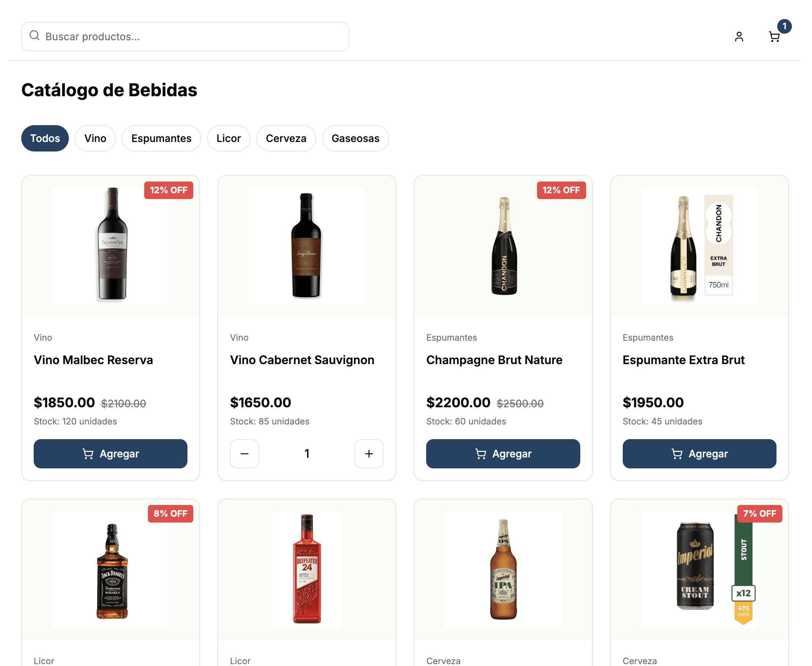Viewport: 812px width, 666px height.
Task: Open the shopping cart icon
Action: point(774,37)
